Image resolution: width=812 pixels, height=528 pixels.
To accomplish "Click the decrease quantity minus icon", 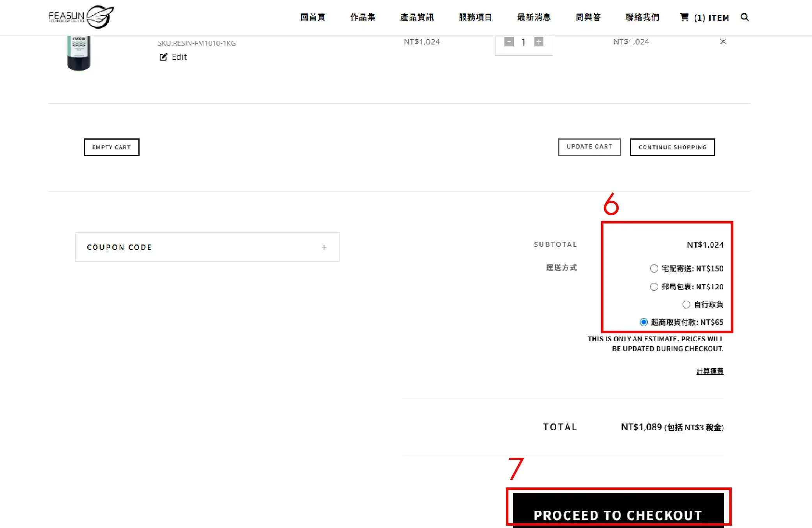I will pyautogui.click(x=509, y=42).
